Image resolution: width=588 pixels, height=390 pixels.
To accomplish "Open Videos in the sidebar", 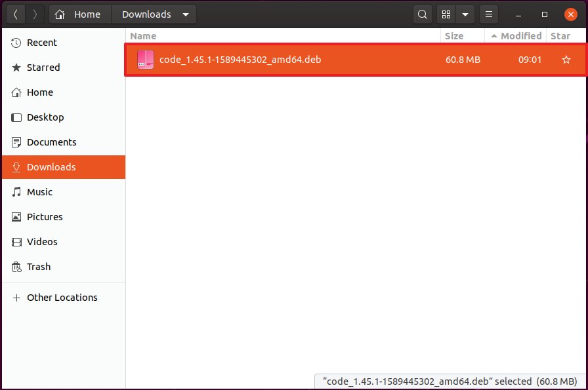I will point(64,242).
